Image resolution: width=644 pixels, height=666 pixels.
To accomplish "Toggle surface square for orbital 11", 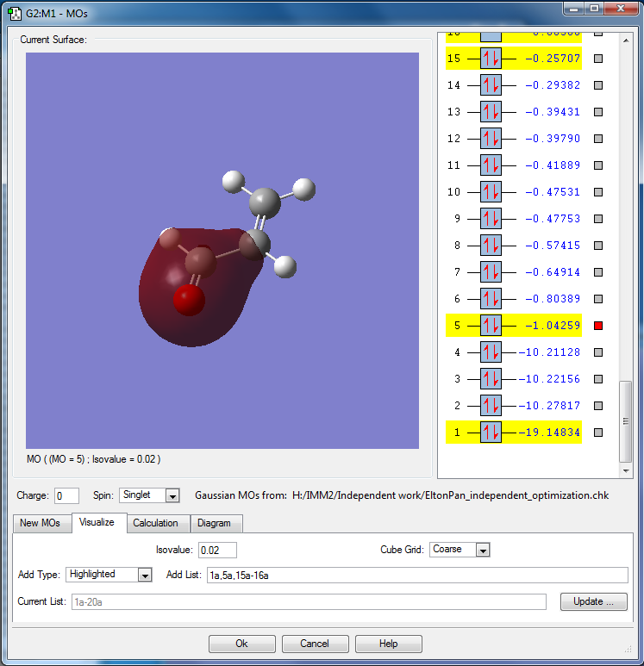I will coord(598,165).
